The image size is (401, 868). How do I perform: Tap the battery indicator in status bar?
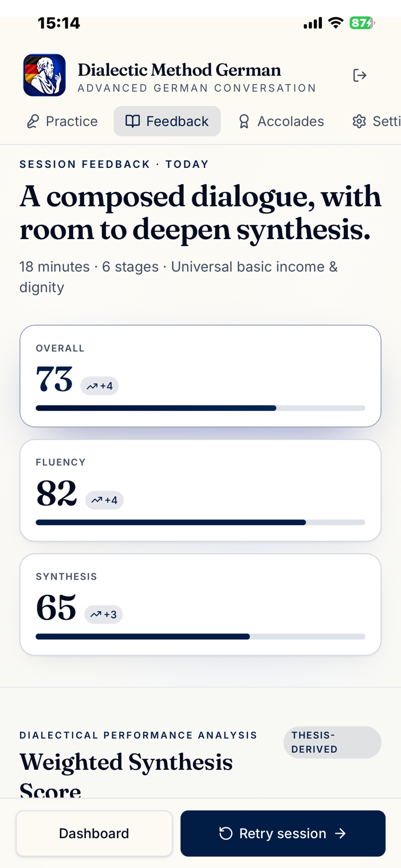362,23
